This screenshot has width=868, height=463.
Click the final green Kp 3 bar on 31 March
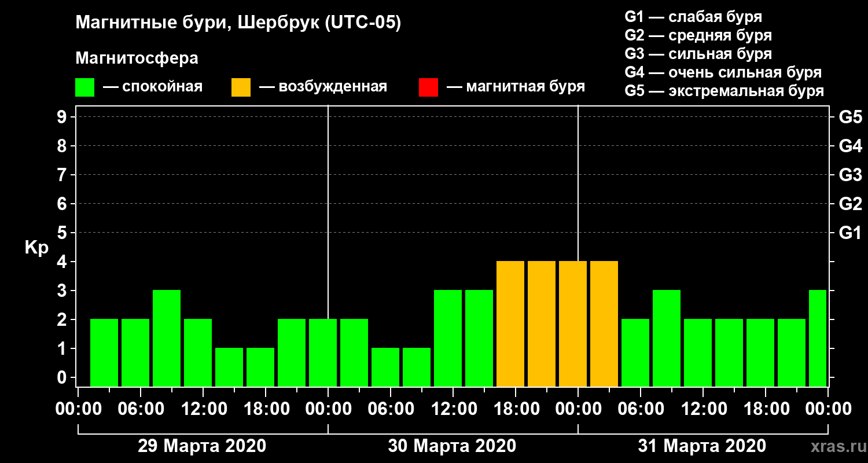point(818,338)
